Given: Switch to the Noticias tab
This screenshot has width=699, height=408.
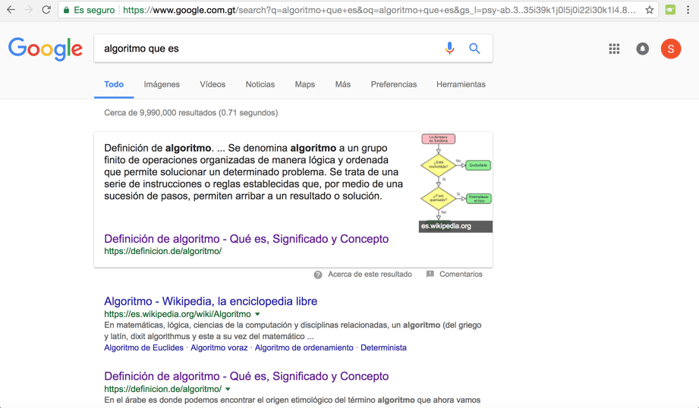Looking at the screenshot, I should [260, 84].
